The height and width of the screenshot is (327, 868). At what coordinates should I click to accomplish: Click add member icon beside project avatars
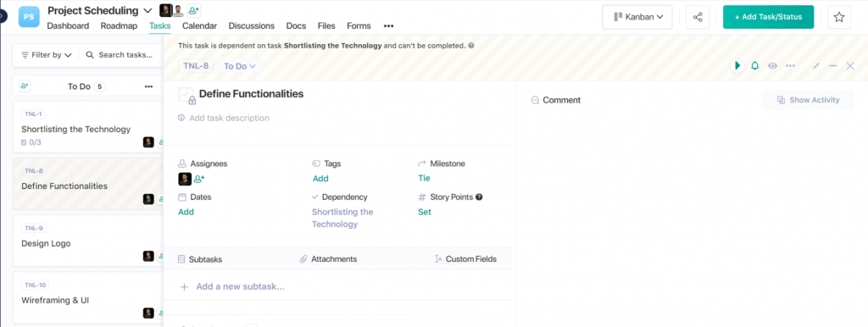(194, 10)
